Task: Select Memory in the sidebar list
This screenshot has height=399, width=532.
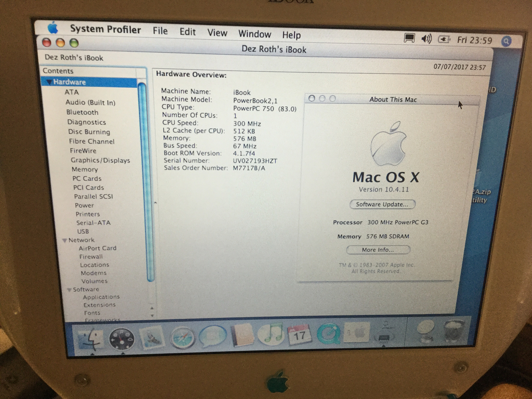Action: pyautogui.click(x=85, y=169)
